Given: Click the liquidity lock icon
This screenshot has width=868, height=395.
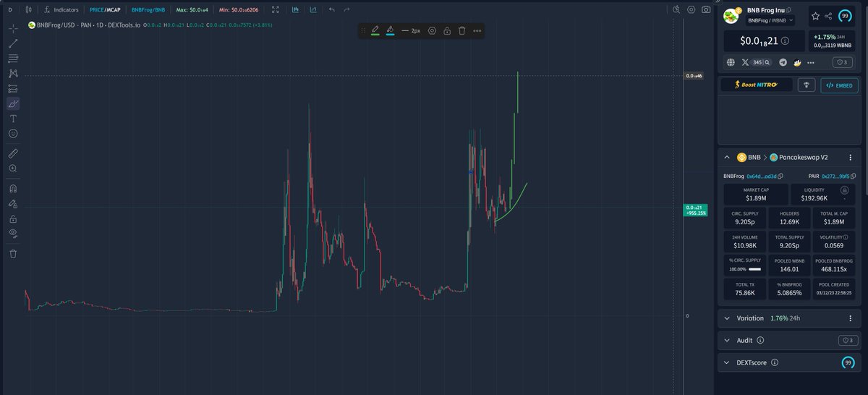Looking at the screenshot, I should pos(844,190).
